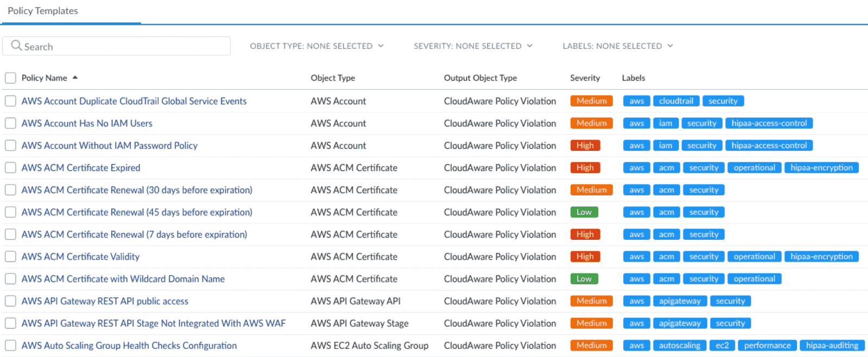The width and height of the screenshot is (868, 357).
Task: Open the Object Type filter dropdown
Action: (x=317, y=46)
